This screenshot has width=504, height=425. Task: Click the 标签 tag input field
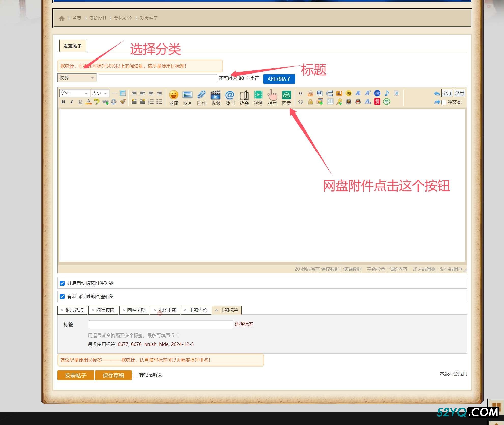(160, 324)
